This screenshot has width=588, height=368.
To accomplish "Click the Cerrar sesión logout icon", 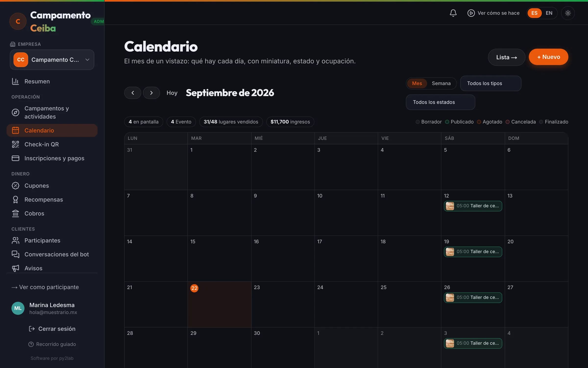I will (32, 329).
